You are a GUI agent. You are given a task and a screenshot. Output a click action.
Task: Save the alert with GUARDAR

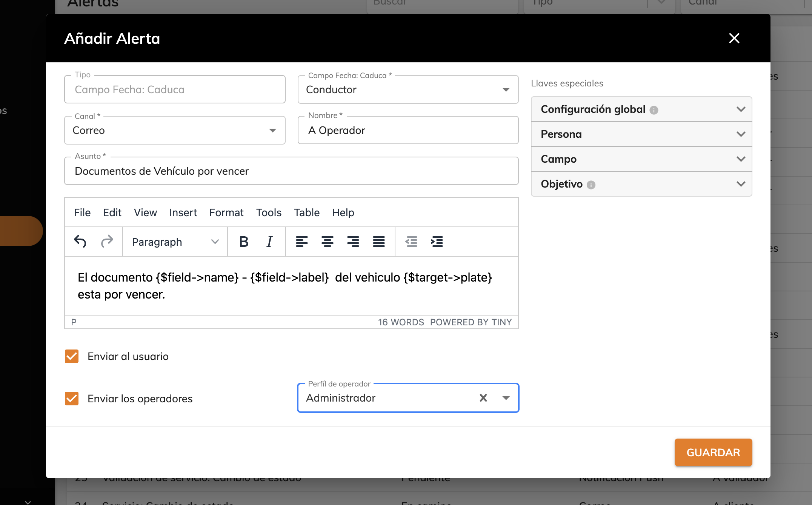[x=713, y=452]
